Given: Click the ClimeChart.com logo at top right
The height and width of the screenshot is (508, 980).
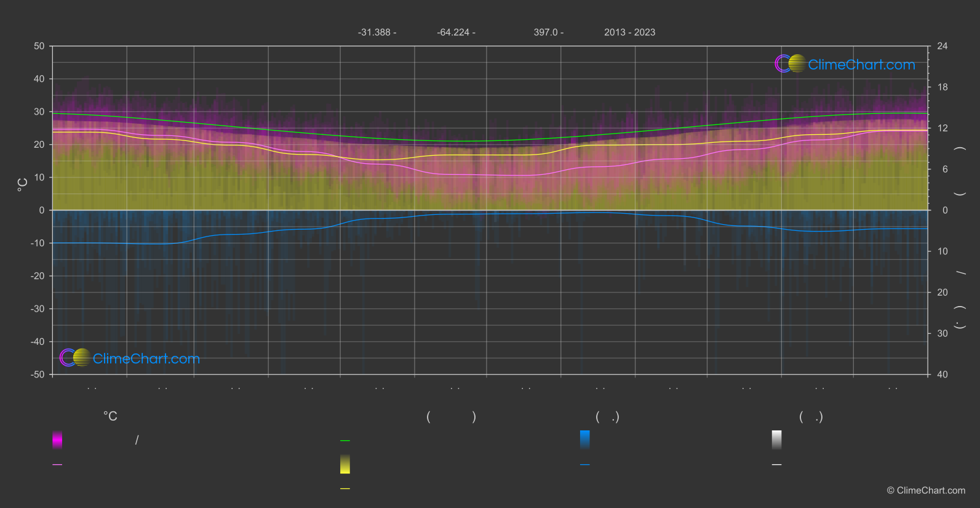Looking at the screenshot, I should pyautogui.click(x=845, y=64).
